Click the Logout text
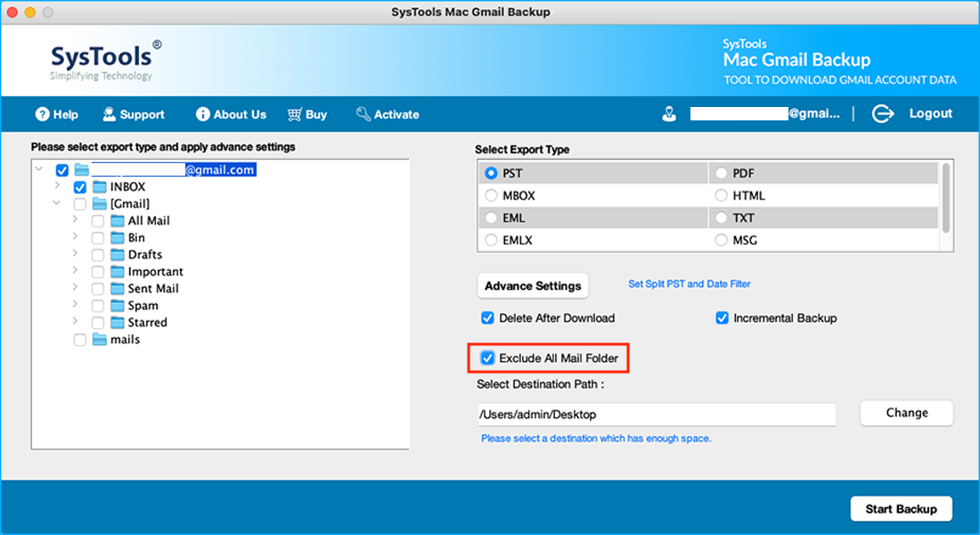Image resolution: width=980 pixels, height=535 pixels. (931, 113)
